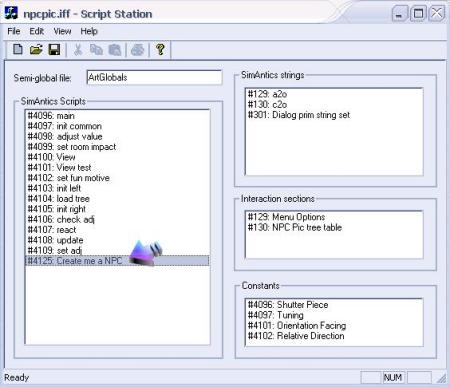Click the window resize grip corner
450x387 pixels.
click(x=441, y=378)
